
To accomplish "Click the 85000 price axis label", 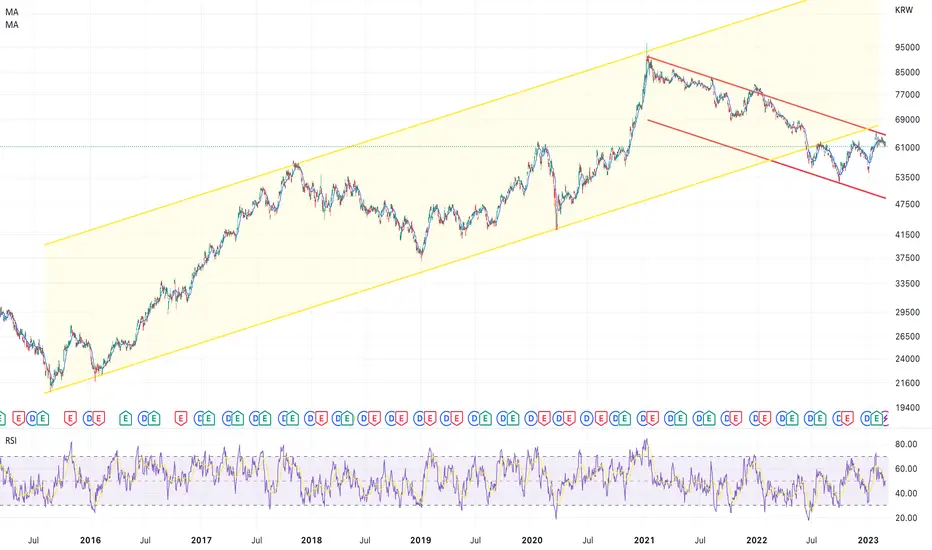I will 908,73.
